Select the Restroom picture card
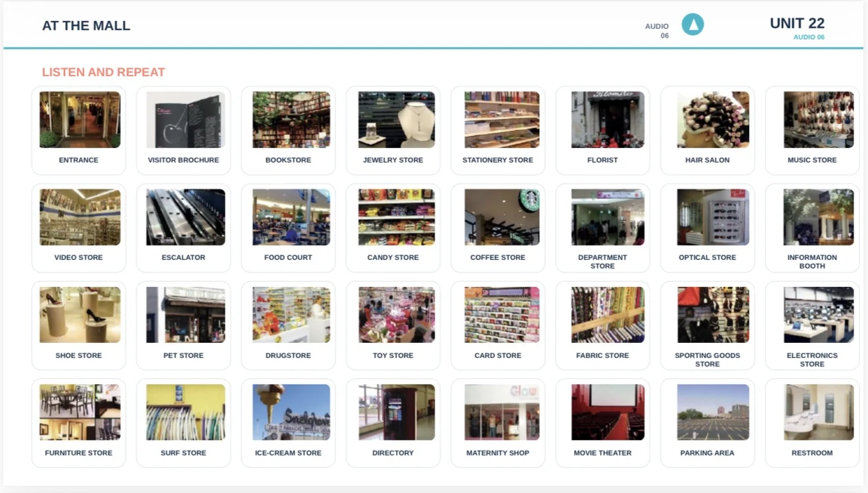The width and height of the screenshot is (868, 493). [812, 423]
